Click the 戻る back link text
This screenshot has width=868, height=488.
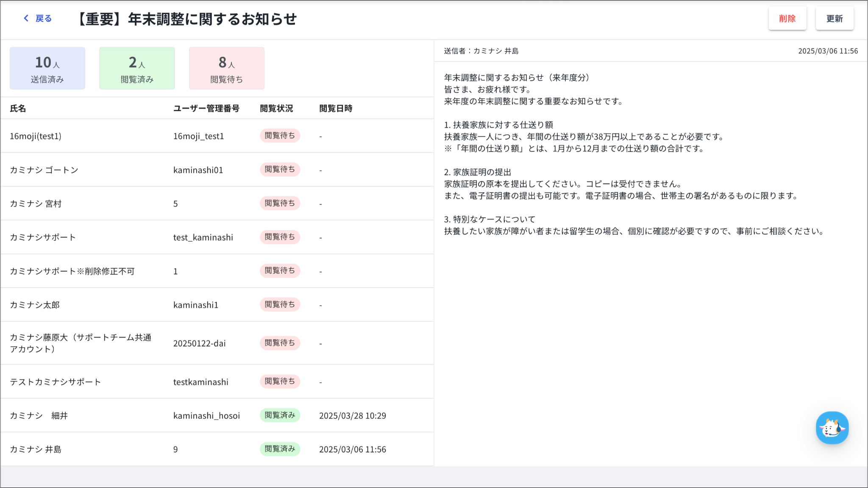(43, 18)
